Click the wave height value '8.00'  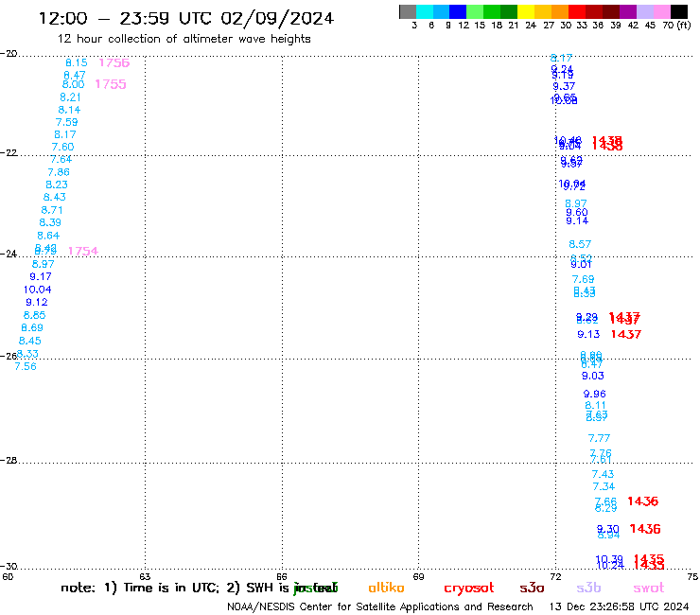click(x=73, y=84)
